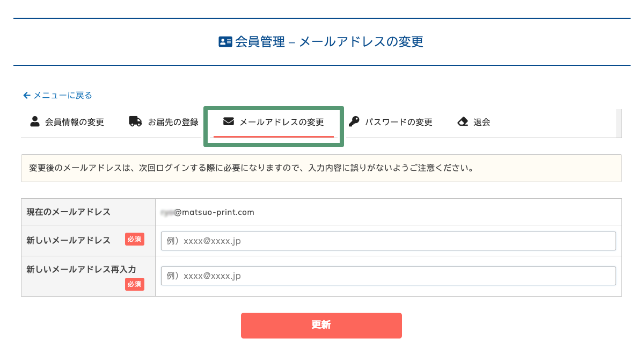Click the scrollbar beside the tab row

coord(619,123)
